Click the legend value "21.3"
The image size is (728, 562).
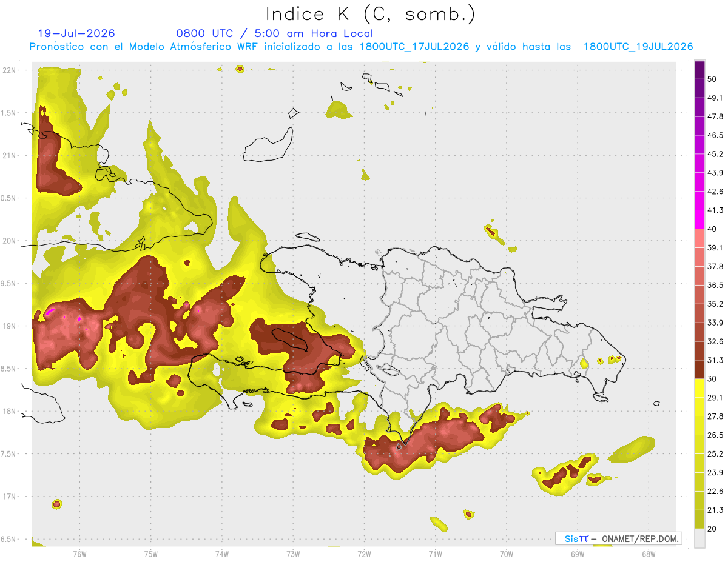pyautogui.click(x=716, y=510)
